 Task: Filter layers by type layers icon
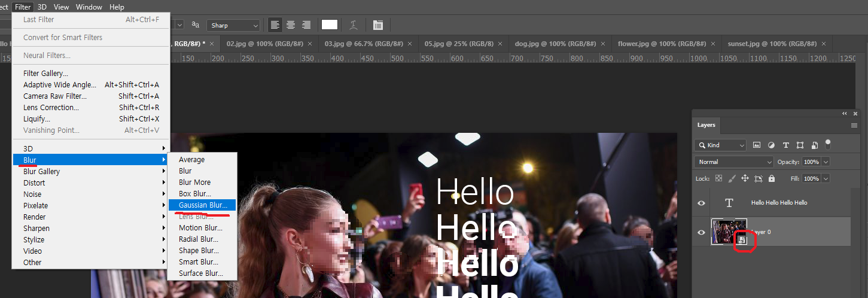pyautogui.click(x=785, y=145)
